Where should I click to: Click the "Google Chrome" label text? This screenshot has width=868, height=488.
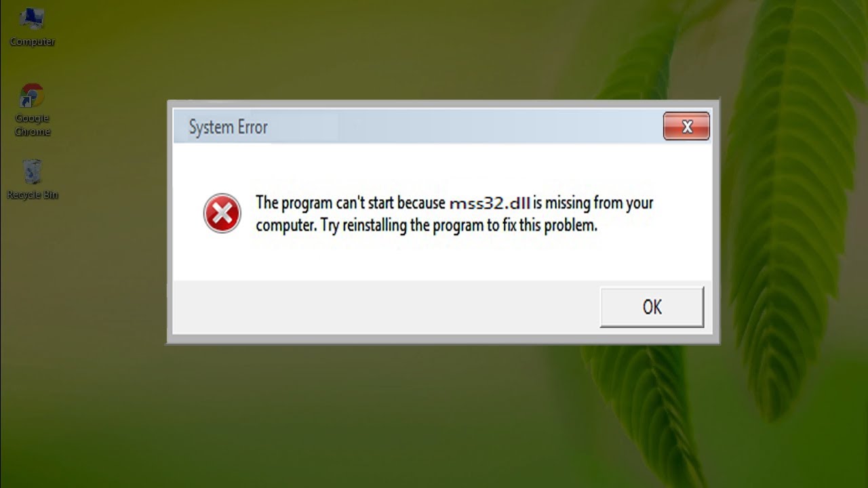tap(33, 125)
